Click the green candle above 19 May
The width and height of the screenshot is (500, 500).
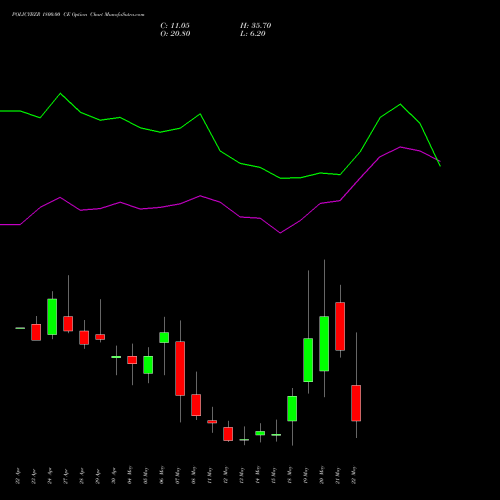[308, 360]
